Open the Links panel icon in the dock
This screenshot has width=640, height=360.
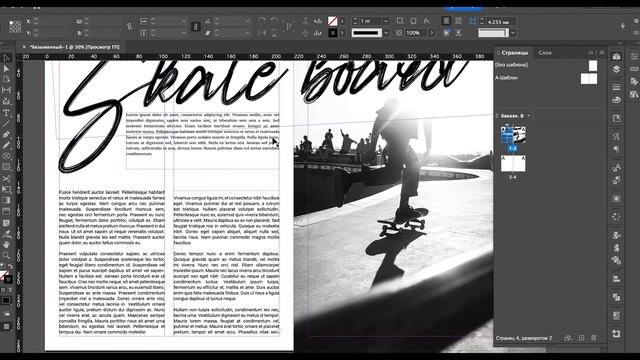[634, 69]
